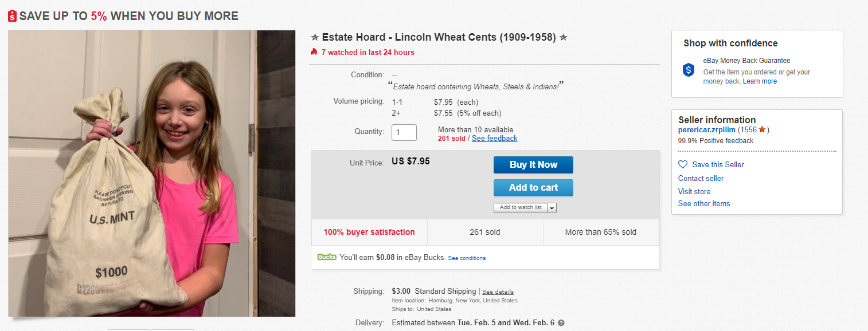Image resolution: width=868 pixels, height=331 pixels.
Task: Open the See feedback link
Action: [494, 138]
